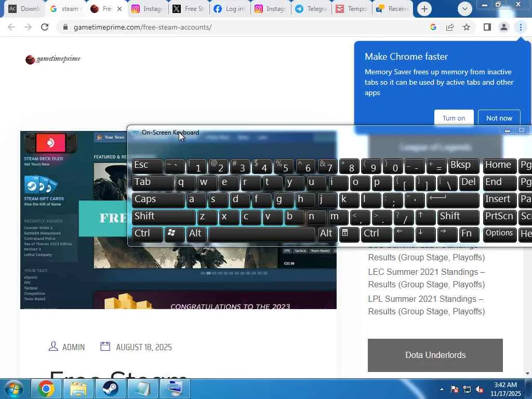
Task: Close the active Free Steam tab
Action: [x=119, y=9]
